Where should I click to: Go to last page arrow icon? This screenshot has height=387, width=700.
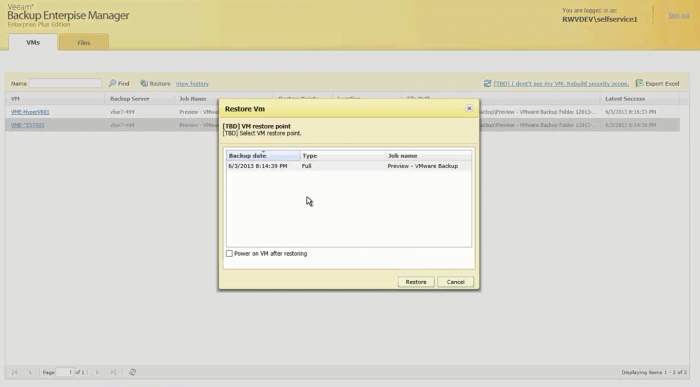[113, 372]
